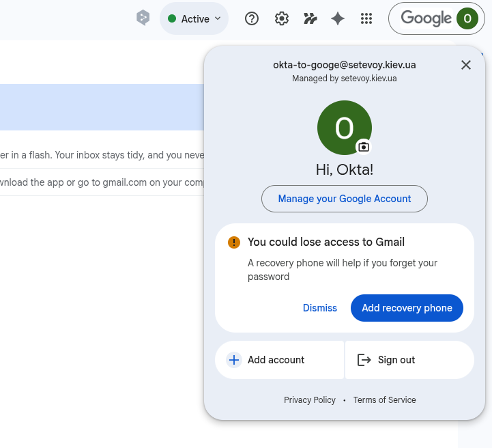Viewport: 492px width, 448px height.
Task: Click the gray hexagon extension icon
Action: click(x=143, y=18)
